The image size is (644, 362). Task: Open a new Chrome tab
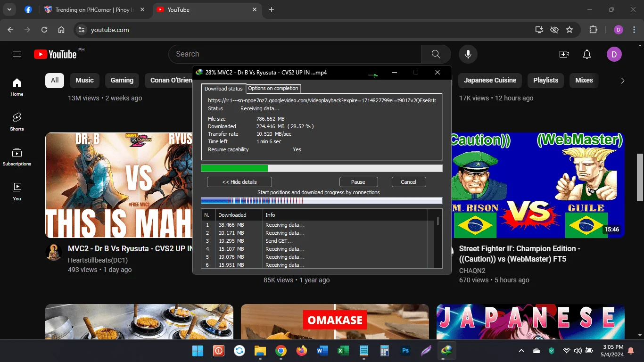click(x=272, y=9)
